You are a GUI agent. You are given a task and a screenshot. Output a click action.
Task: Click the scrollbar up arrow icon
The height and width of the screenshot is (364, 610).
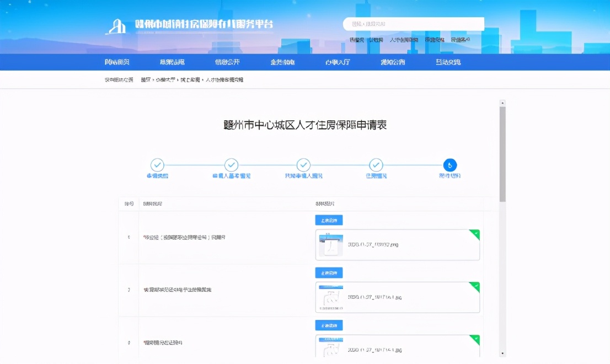tap(501, 101)
